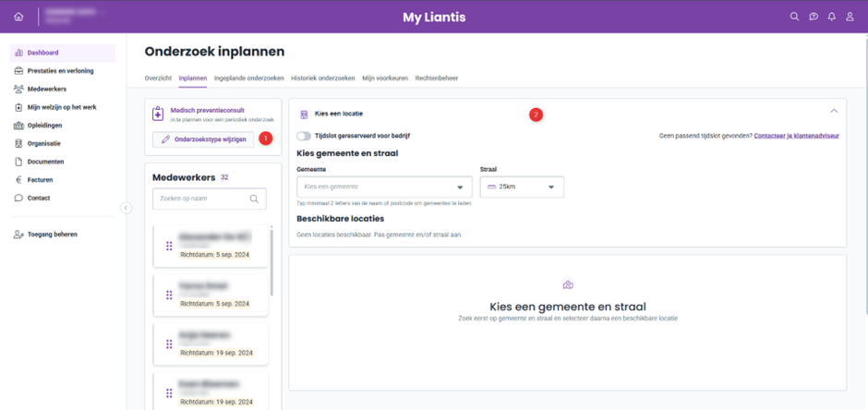
Task: Switch to Mijn voorkeuren tab
Action: 385,78
